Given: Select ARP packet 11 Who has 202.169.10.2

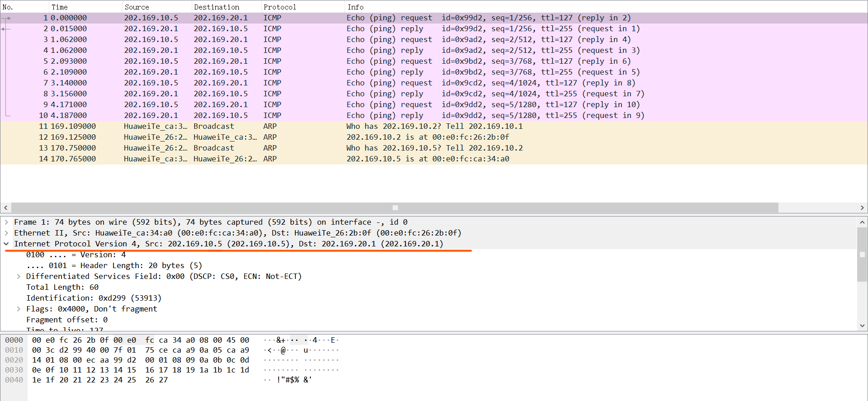Looking at the screenshot, I should 434,126.
